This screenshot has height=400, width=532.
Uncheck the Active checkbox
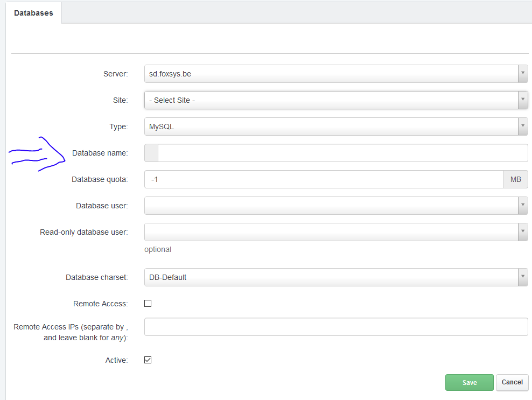point(148,360)
